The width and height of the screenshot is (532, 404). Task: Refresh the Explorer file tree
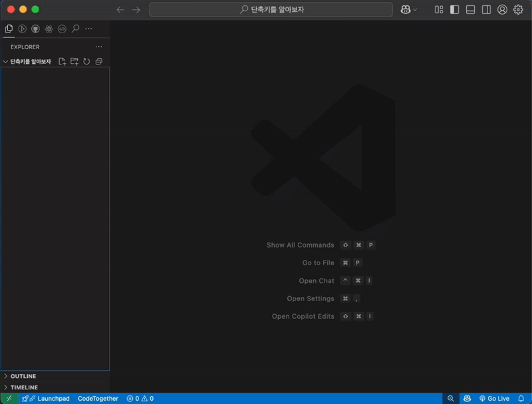[x=86, y=61]
